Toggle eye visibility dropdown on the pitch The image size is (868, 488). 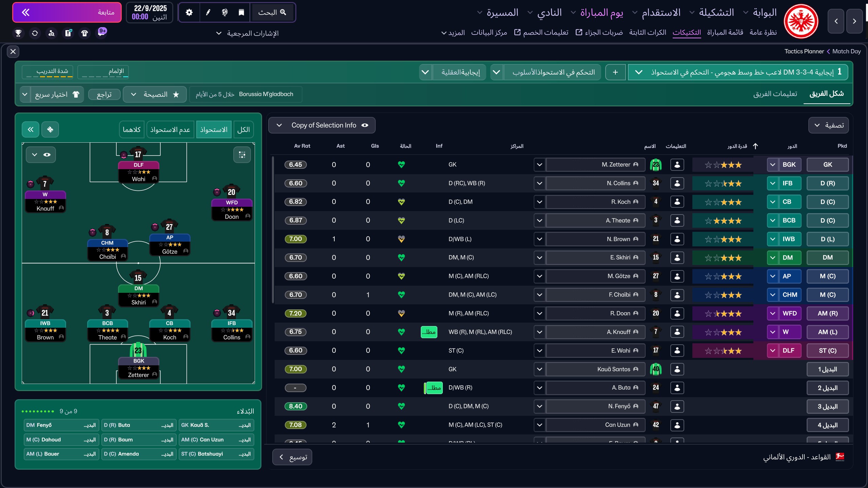coord(41,155)
